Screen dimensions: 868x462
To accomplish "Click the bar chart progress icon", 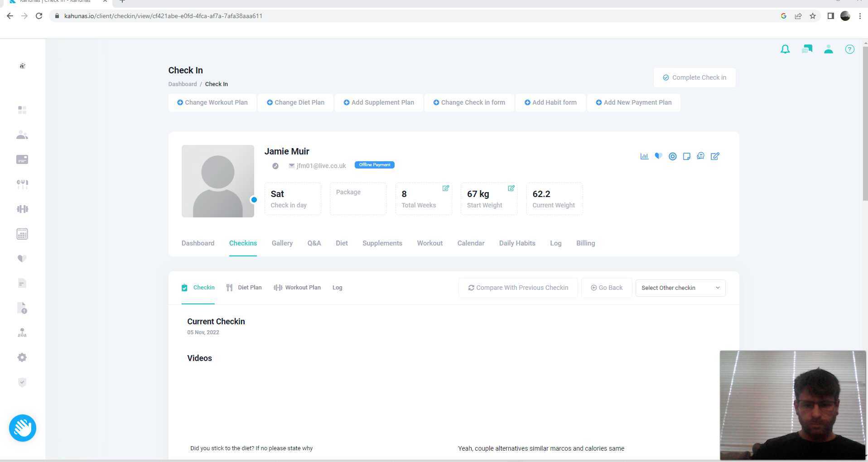I will 644,156.
